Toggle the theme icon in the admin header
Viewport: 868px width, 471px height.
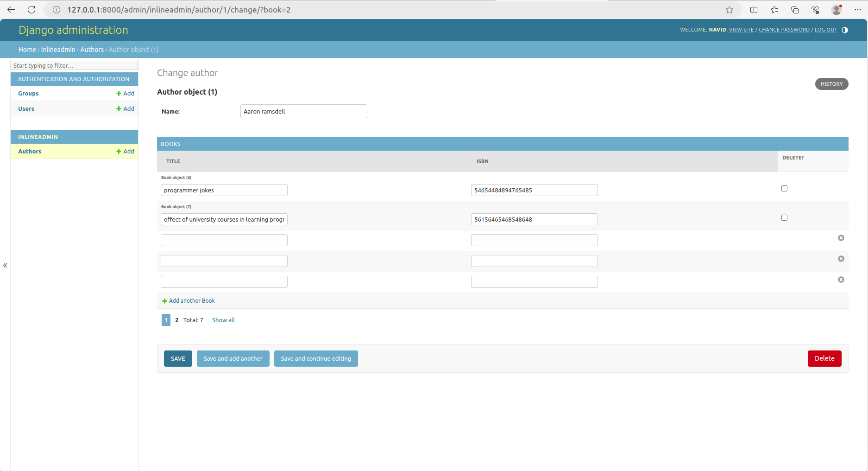845,30
